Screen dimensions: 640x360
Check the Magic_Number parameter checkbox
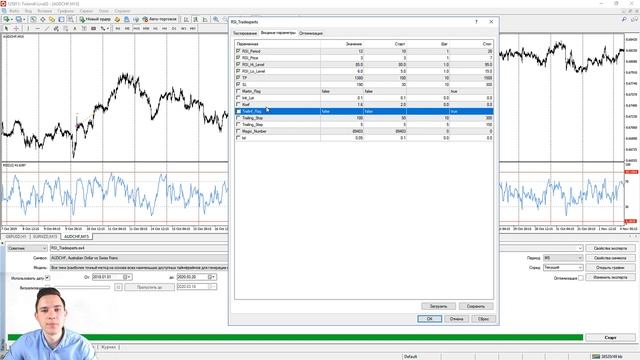point(238,131)
